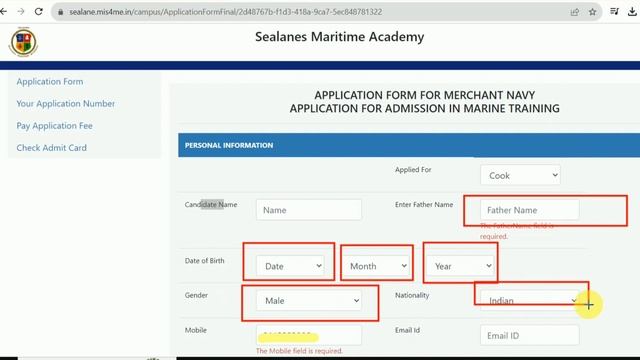The width and height of the screenshot is (640, 360).
Task: Open Check Admit Card link
Action: click(x=51, y=148)
